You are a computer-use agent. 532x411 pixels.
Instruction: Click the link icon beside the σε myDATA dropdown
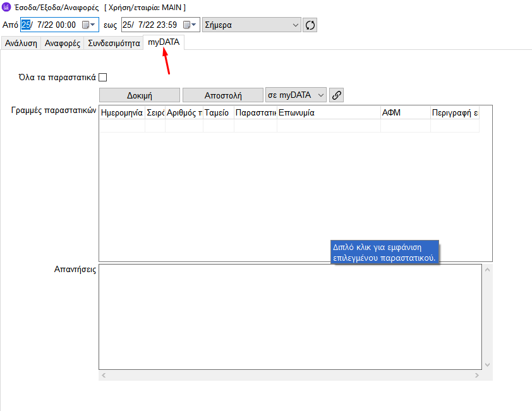pyautogui.click(x=336, y=95)
